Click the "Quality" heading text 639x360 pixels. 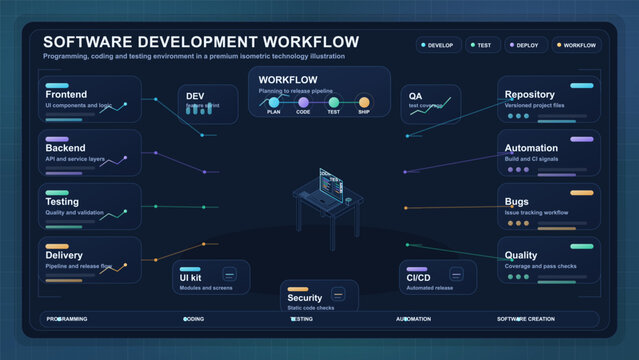coord(521,255)
